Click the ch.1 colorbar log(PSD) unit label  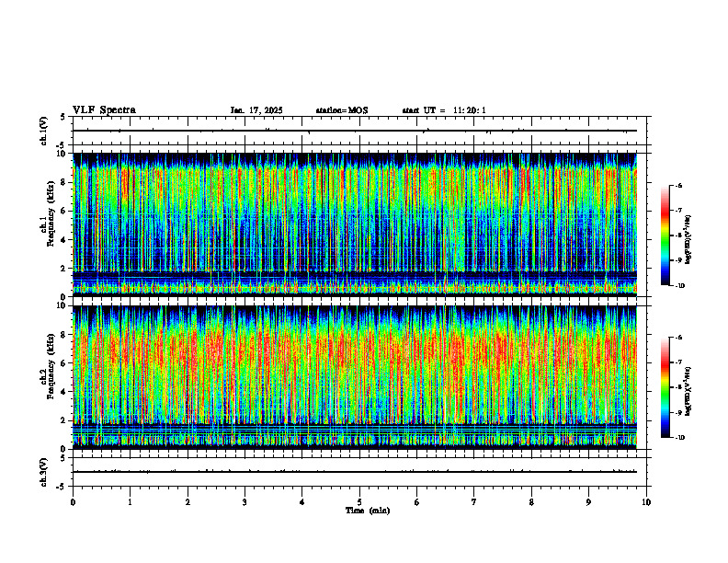coord(688,239)
